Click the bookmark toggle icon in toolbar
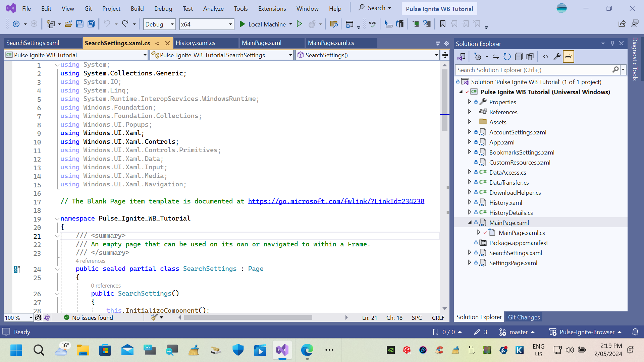644x362 pixels. click(442, 24)
